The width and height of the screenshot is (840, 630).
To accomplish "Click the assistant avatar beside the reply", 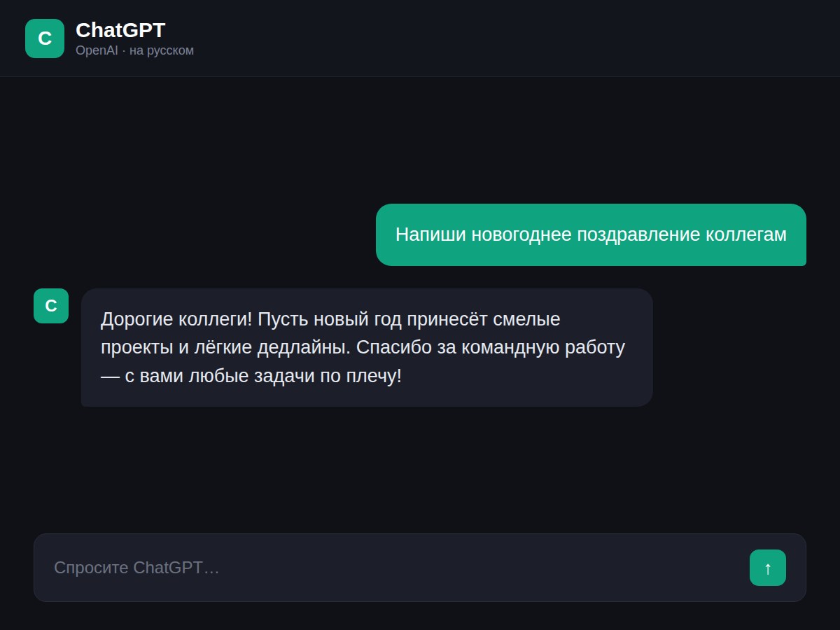I will click(x=51, y=306).
